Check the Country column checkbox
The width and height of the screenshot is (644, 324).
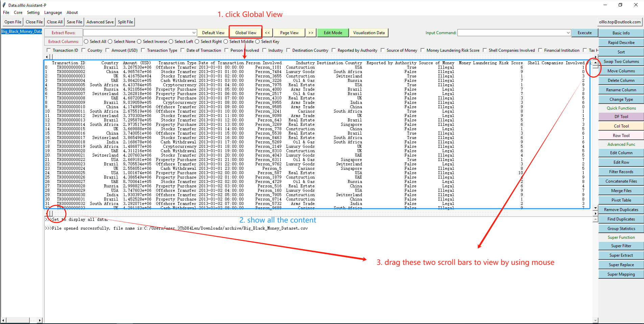click(x=84, y=50)
